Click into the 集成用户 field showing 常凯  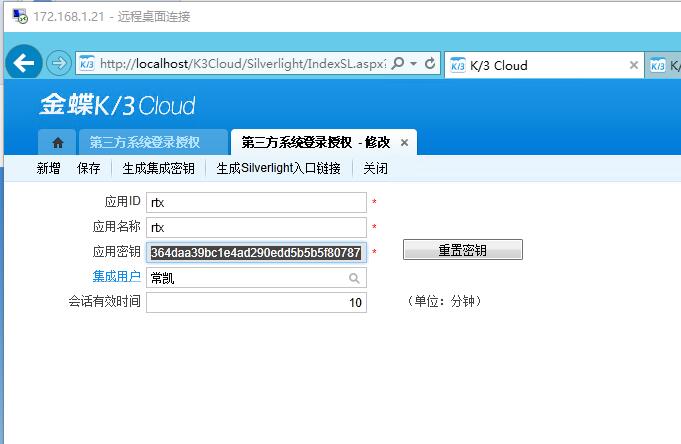[x=256, y=278]
